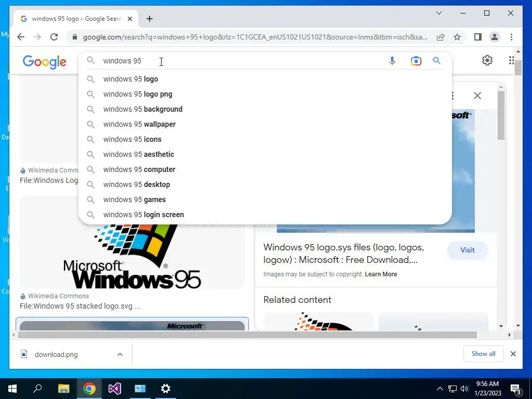
Task: Open the volume control in system tray
Action: pyautogui.click(x=464, y=389)
